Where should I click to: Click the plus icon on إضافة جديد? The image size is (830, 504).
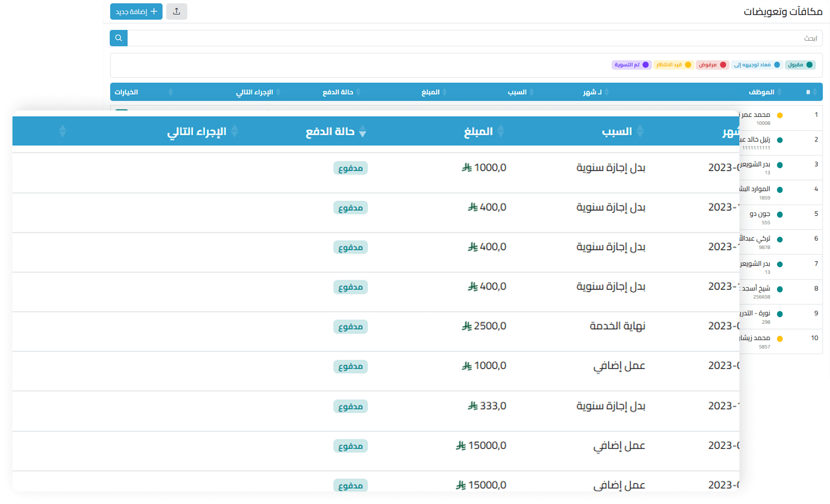click(x=154, y=11)
